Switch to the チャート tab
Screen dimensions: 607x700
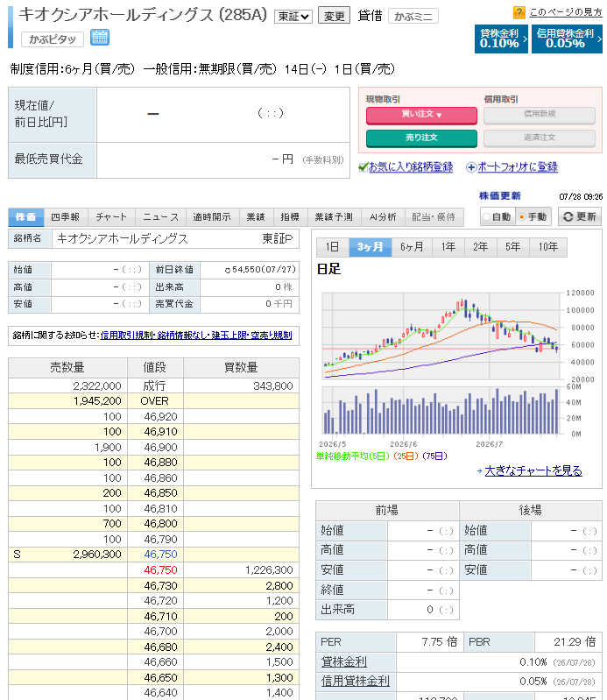111,217
